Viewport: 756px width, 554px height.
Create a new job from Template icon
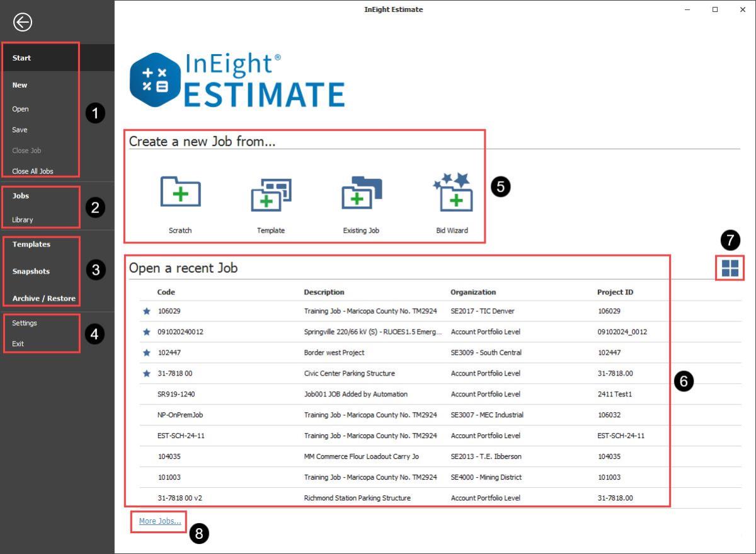click(271, 194)
